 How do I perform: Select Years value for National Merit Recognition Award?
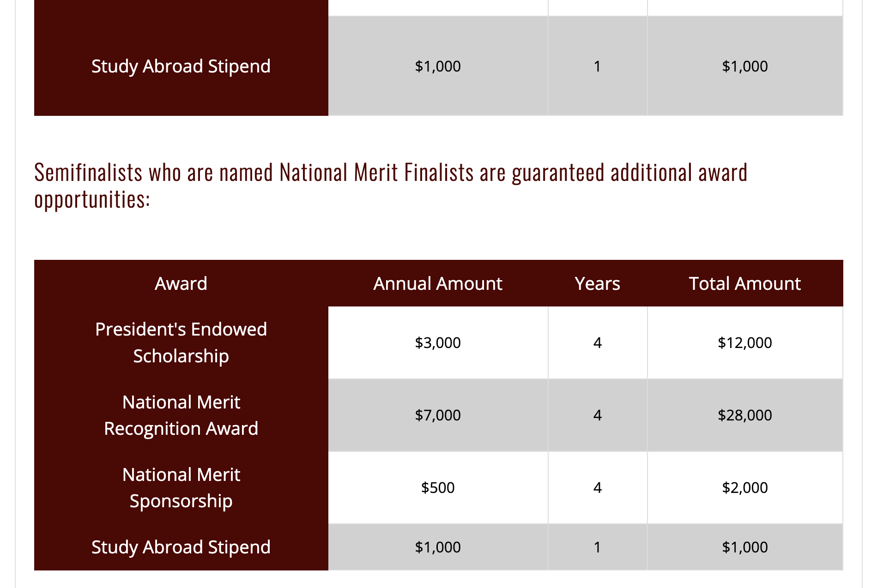597,415
